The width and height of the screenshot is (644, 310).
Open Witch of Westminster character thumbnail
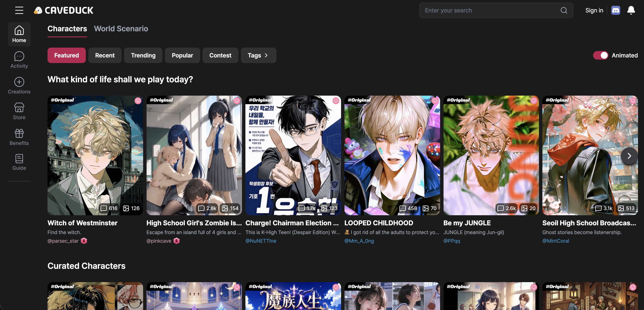[x=95, y=155]
